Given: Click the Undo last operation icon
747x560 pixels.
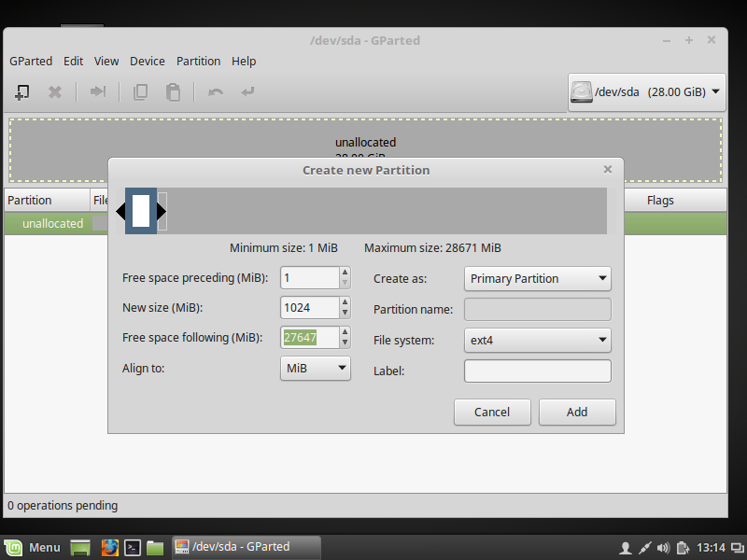Looking at the screenshot, I should [216, 91].
